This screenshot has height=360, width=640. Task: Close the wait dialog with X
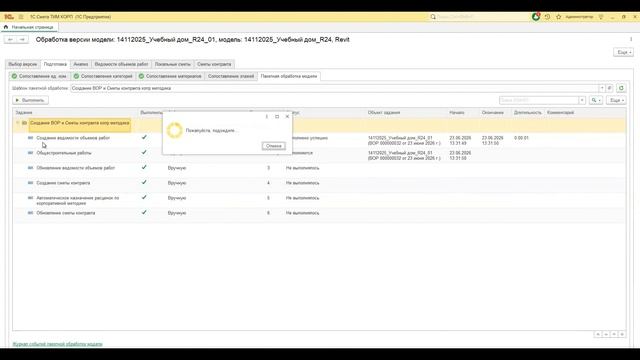(287, 117)
